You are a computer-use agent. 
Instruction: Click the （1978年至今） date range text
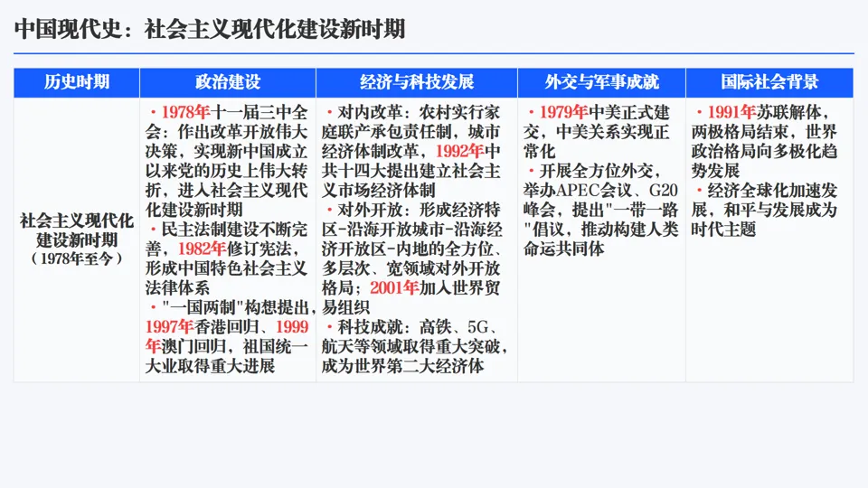(x=77, y=258)
